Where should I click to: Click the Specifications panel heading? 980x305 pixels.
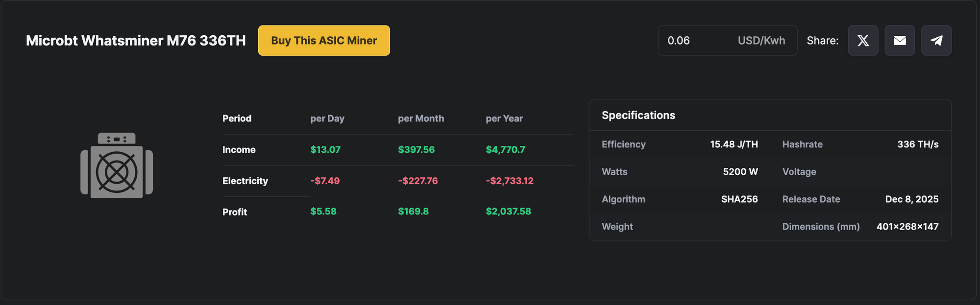pos(638,115)
